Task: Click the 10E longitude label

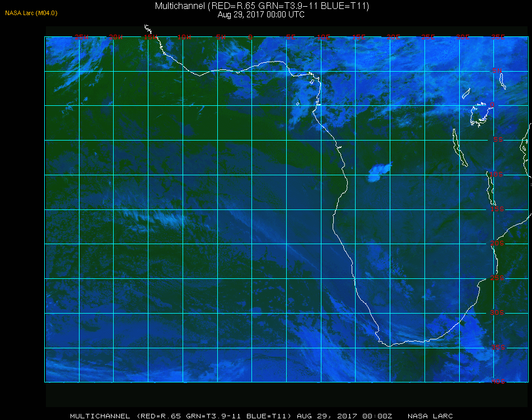Action: [x=323, y=37]
